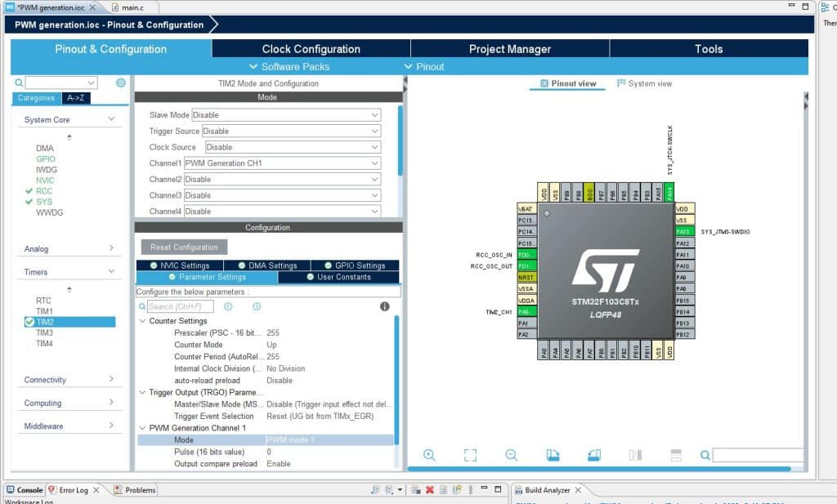Click the Reset Configuration button
The image size is (837, 504).
(184, 247)
